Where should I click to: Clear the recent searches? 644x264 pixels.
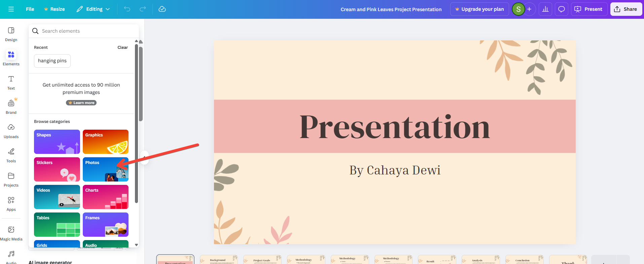tap(122, 47)
